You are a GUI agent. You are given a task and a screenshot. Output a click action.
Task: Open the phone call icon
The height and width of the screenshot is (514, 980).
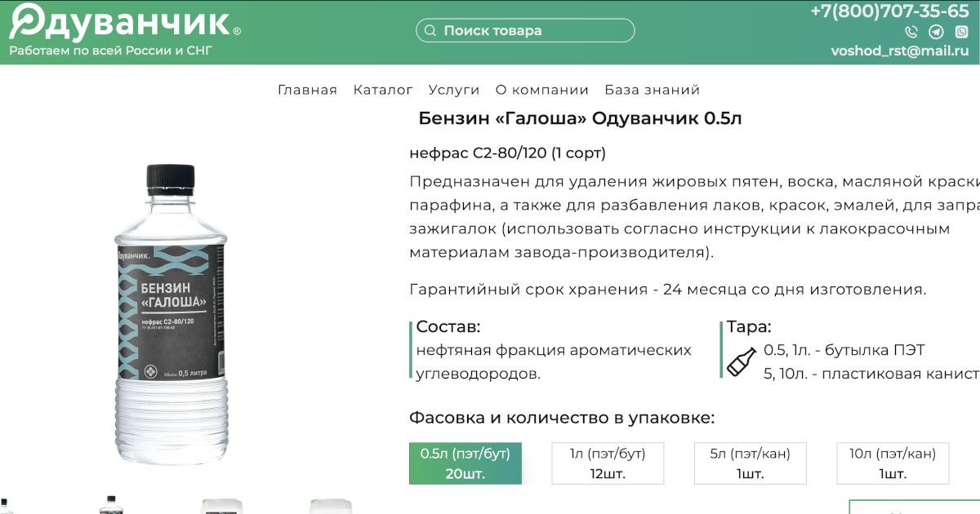pos(911,32)
